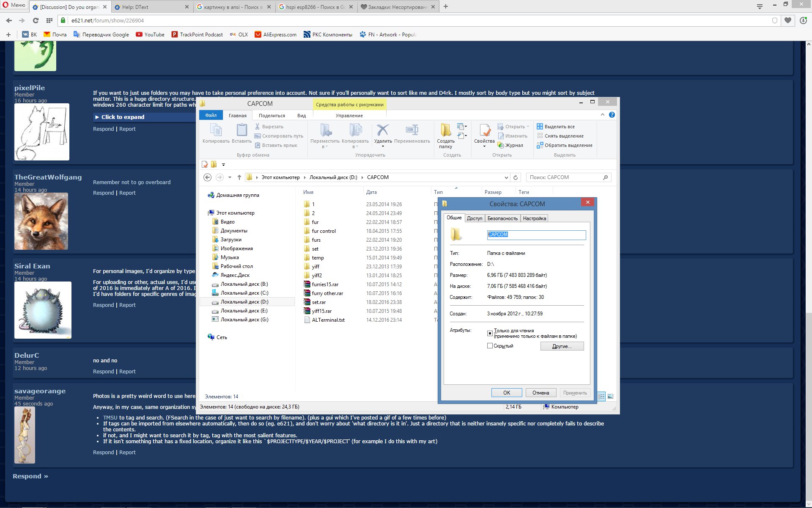Click Другие... advanced attributes button
Screen dimensions: 812x508
coord(562,346)
